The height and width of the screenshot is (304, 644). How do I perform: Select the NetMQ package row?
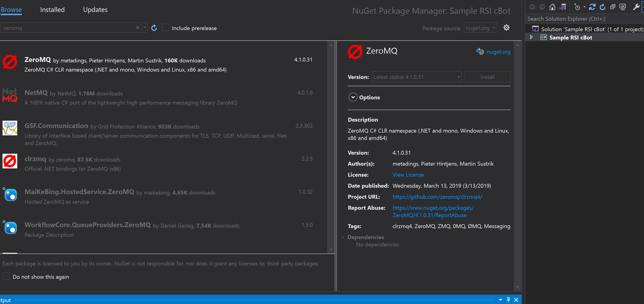pyautogui.click(x=164, y=97)
